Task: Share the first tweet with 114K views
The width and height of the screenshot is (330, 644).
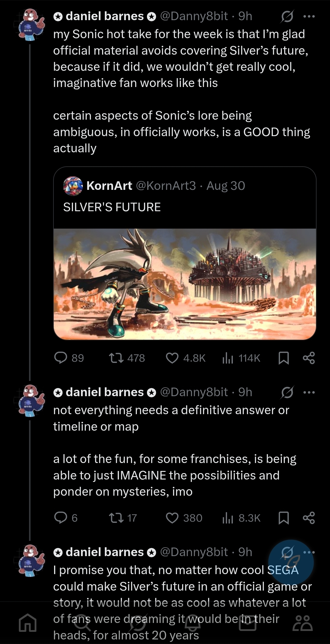Action: click(x=309, y=358)
